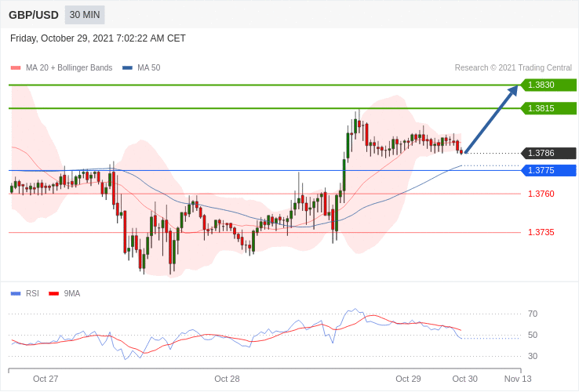
Task: Click the blue upward forecast arrow head
Action: point(513,90)
